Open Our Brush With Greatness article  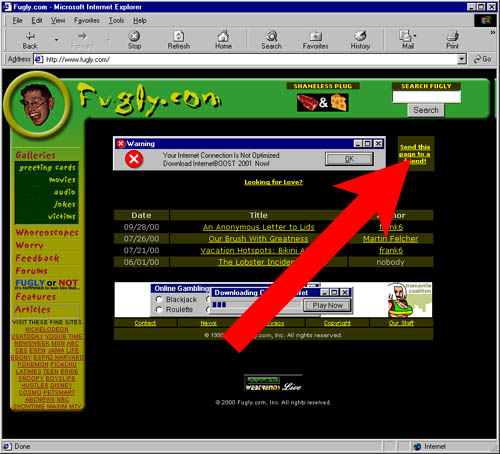point(258,239)
